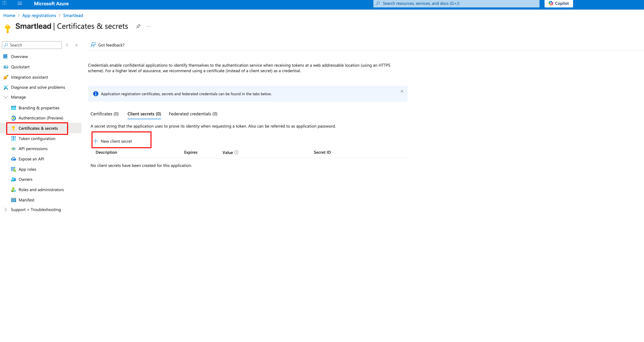Click the Diagnose wrench icon

(6, 87)
